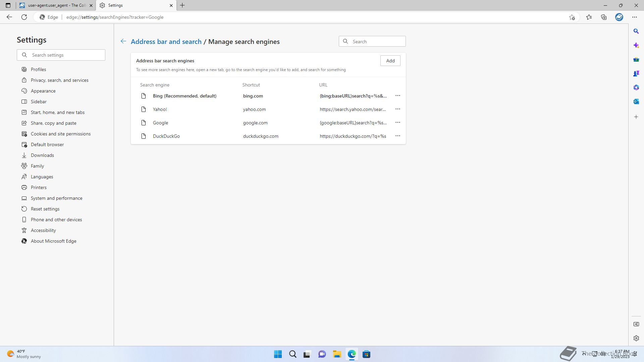
Task: Open Accessibility settings
Action: 43,230
